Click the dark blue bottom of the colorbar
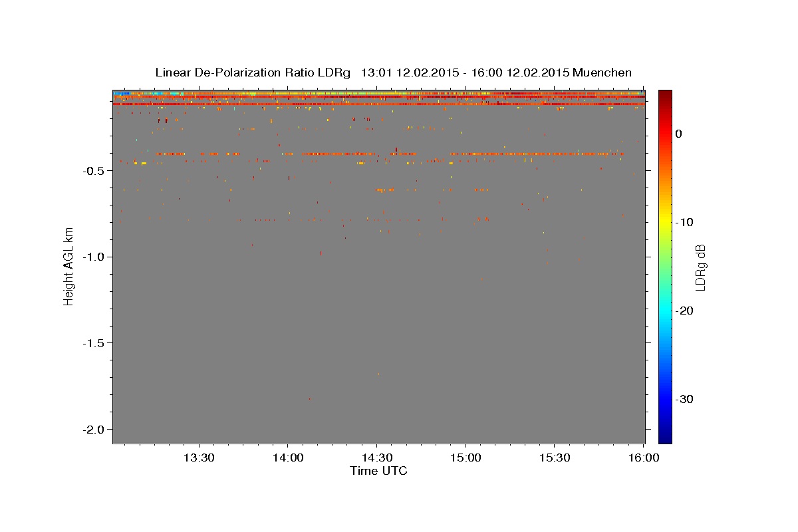 coord(665,438)
